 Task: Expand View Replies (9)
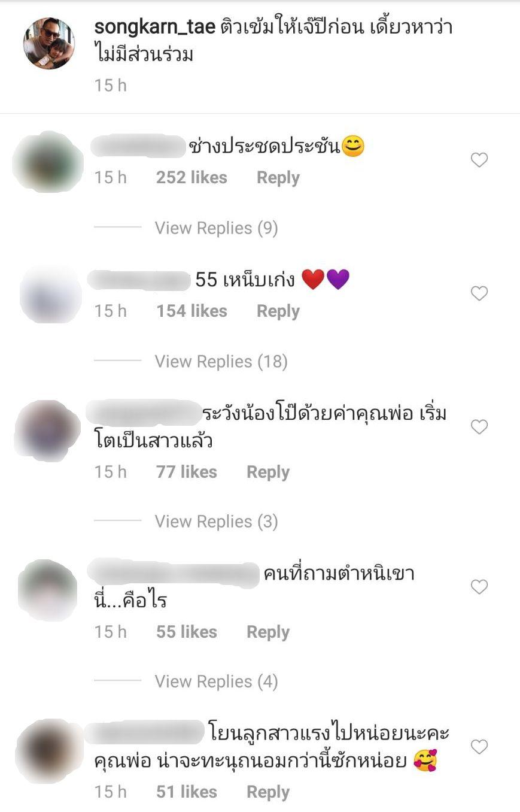(x=216, y=228)
